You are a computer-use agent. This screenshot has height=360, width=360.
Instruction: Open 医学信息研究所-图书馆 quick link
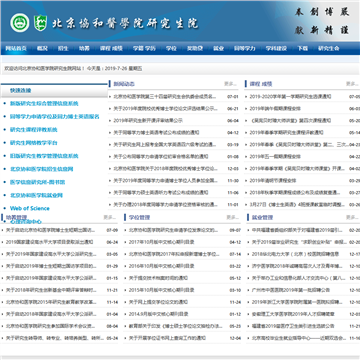38,182
